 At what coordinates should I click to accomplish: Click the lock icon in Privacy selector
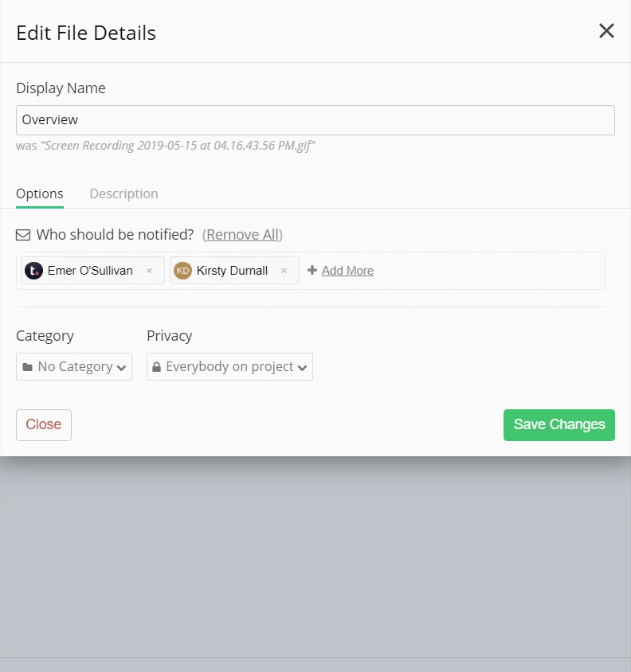click(x=157, y=367)
